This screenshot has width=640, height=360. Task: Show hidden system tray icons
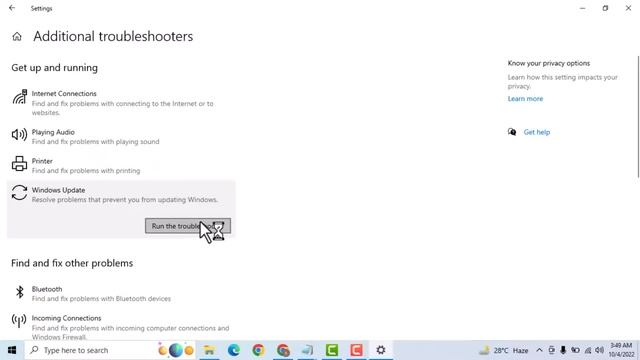tap(539, 350)
